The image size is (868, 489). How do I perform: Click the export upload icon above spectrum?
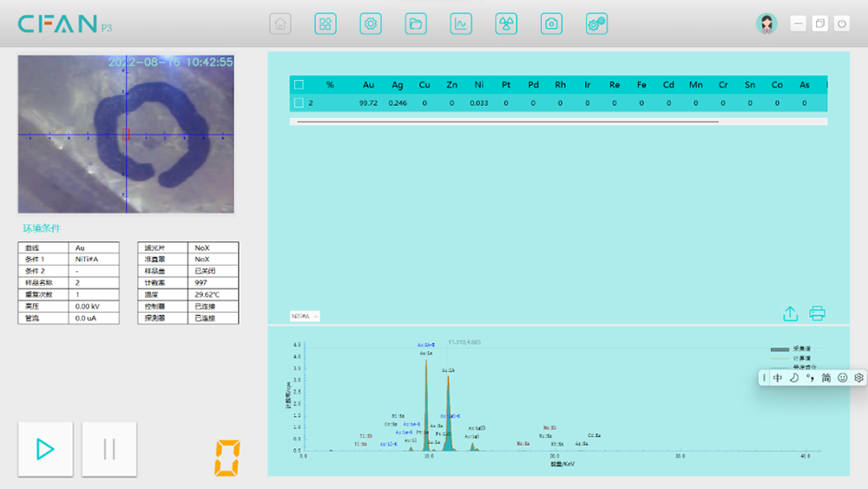point(790,314)
